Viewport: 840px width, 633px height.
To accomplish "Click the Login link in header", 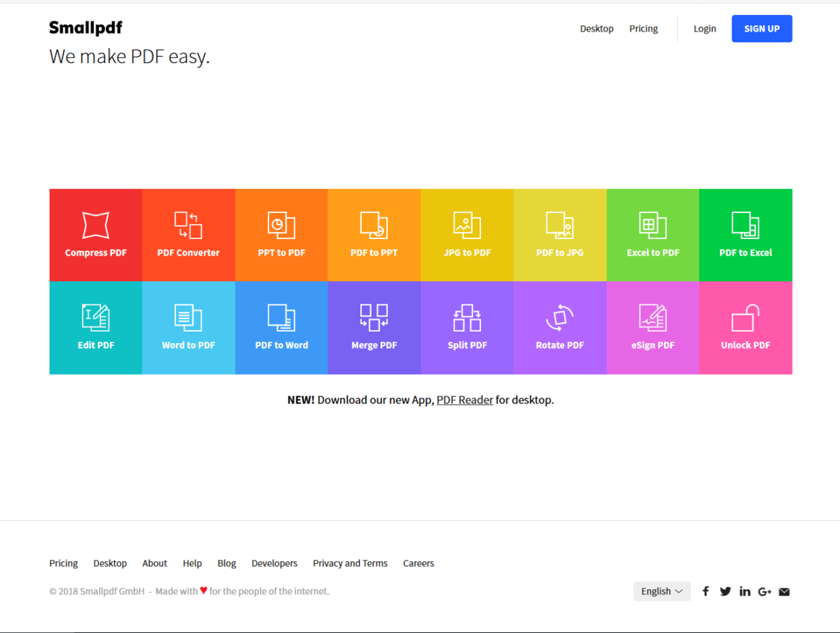I will point(704,29).
